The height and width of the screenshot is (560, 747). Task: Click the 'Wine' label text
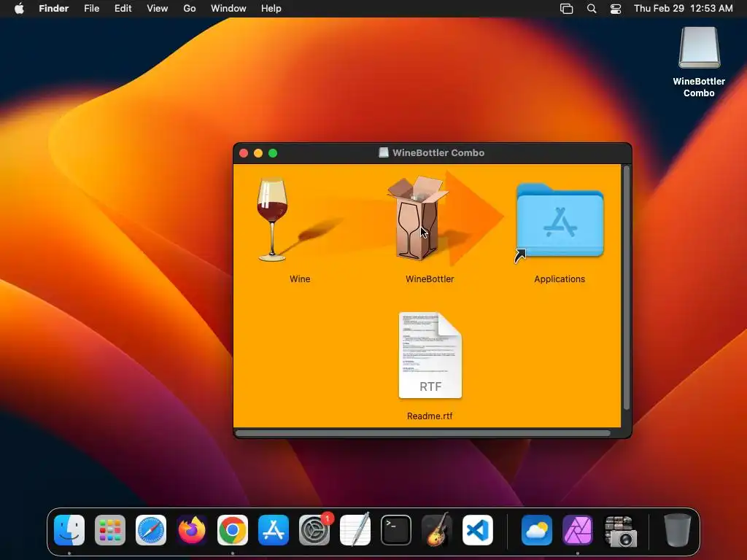click(300, 279)
